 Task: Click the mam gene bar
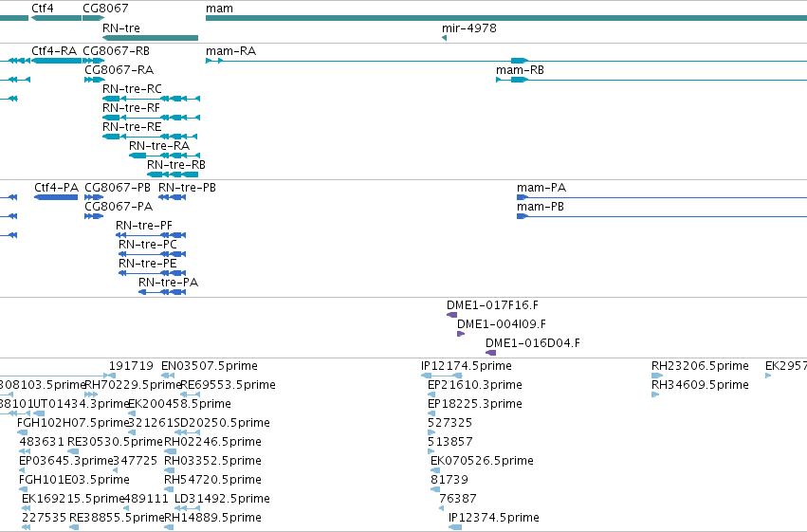tap(506, 18)
